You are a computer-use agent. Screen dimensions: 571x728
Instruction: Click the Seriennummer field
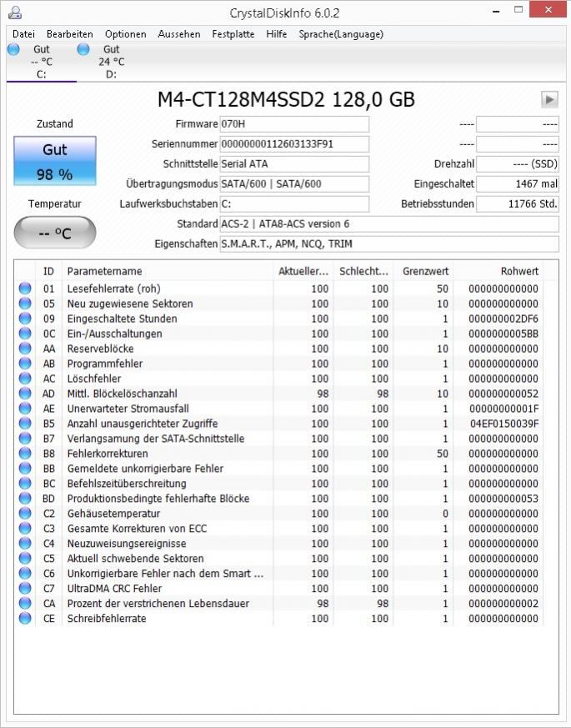coord(294,144)
